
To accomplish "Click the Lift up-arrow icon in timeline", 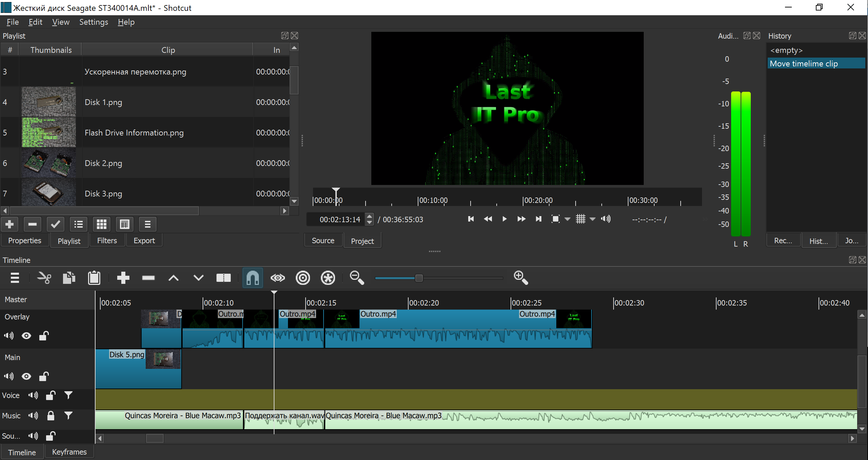I will click(x=173, y=278).
